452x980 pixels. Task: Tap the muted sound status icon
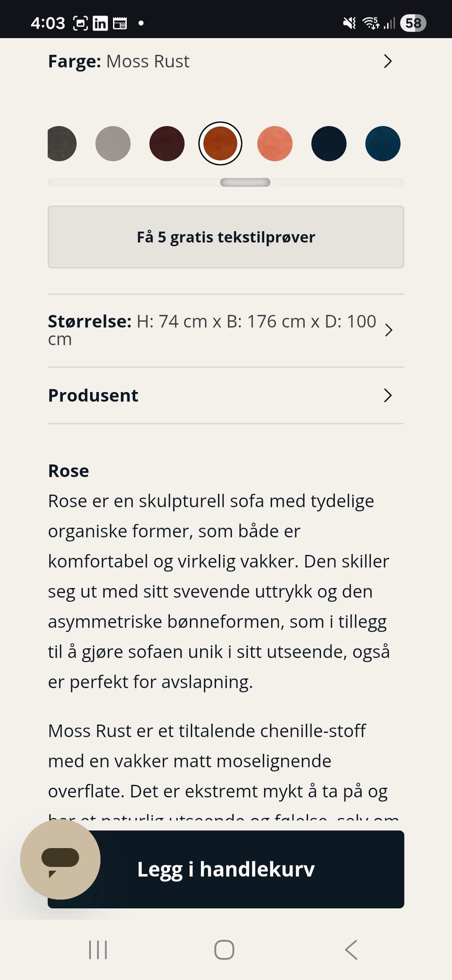coord(349,23)
